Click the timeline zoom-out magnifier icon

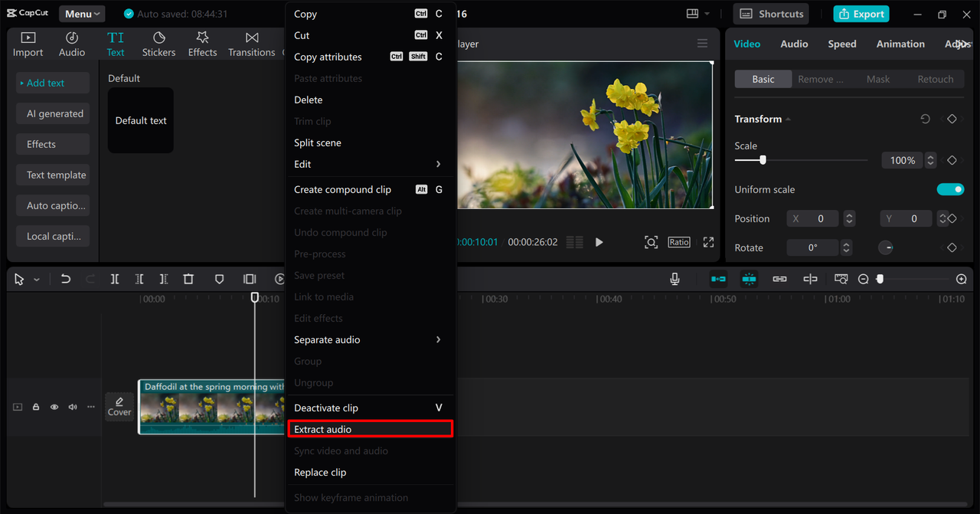[x=864, y=280]
